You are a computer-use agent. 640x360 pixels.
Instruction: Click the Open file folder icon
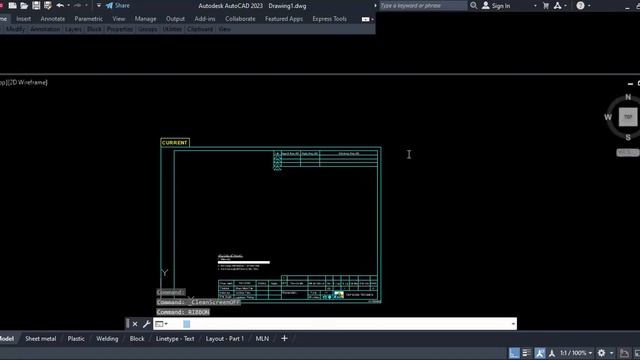pos(24,6)
